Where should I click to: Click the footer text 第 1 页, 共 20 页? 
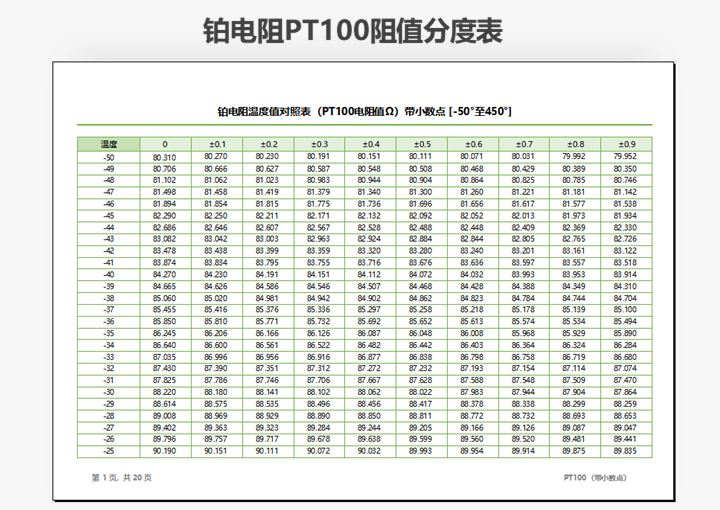(122, 478)
